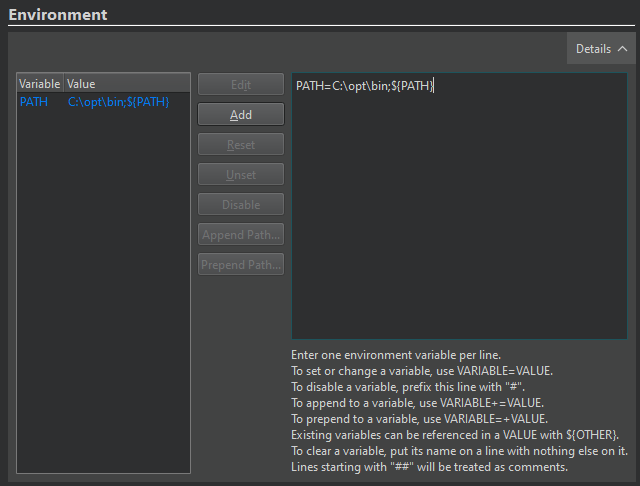Click empty area below the PATH row

[103, 300]
